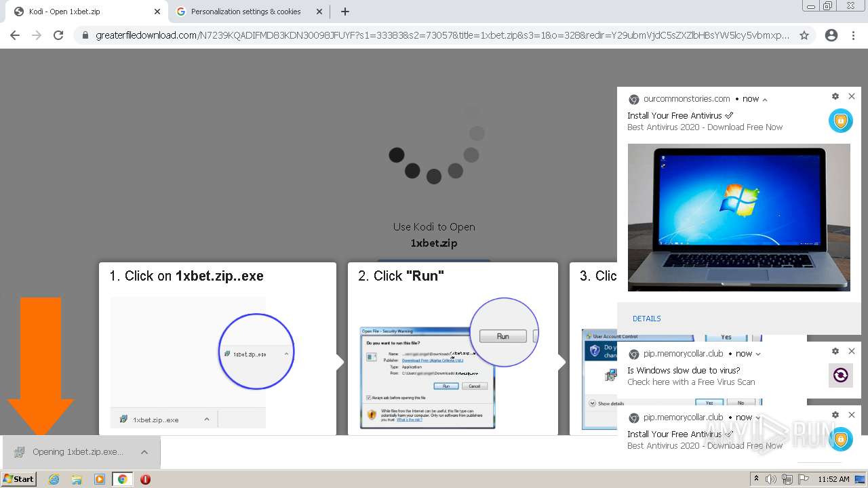The image size is (868, 488).
Task: Go back to the previous page
Action: 15,35
